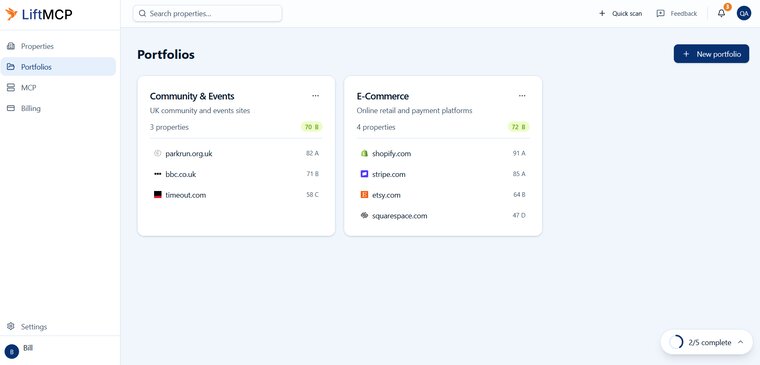The width and height of the screenshot is (760, 365).
Task: Click the Bill user avatar
Action: pos(12,351)
